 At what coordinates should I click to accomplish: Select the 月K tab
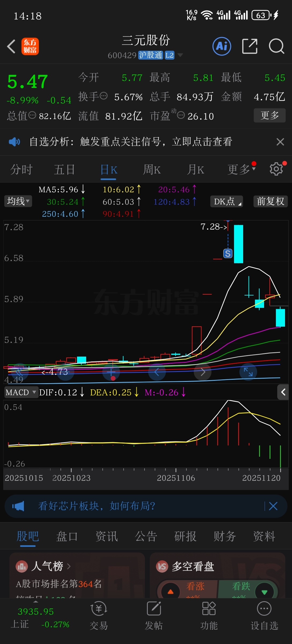pyautogui.click(x=195, y=170)
